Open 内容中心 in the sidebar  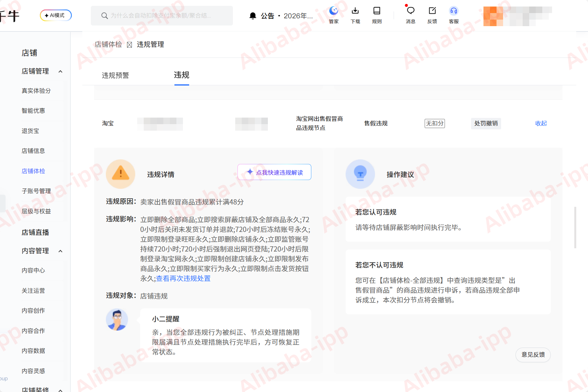click(33, 270)
